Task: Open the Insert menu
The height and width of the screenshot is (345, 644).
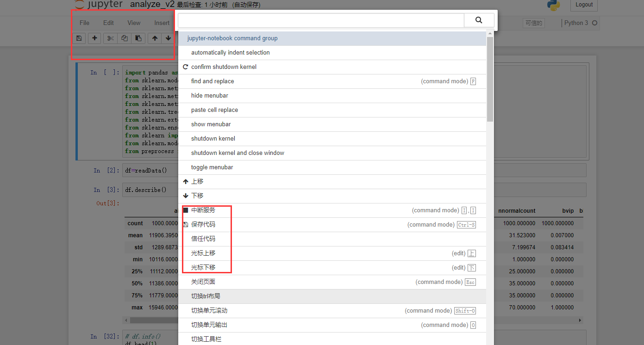Action: (x=162, y=23)
